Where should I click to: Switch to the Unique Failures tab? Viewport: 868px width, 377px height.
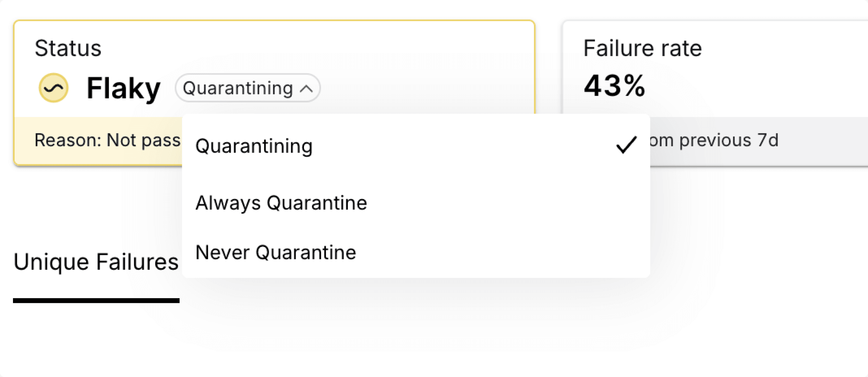point(96,262)
